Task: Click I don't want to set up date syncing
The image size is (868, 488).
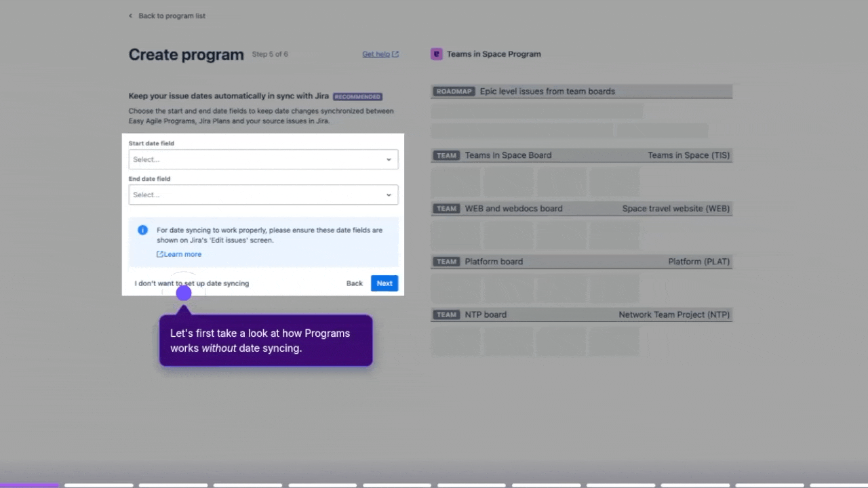Action: tap(192, 283)
